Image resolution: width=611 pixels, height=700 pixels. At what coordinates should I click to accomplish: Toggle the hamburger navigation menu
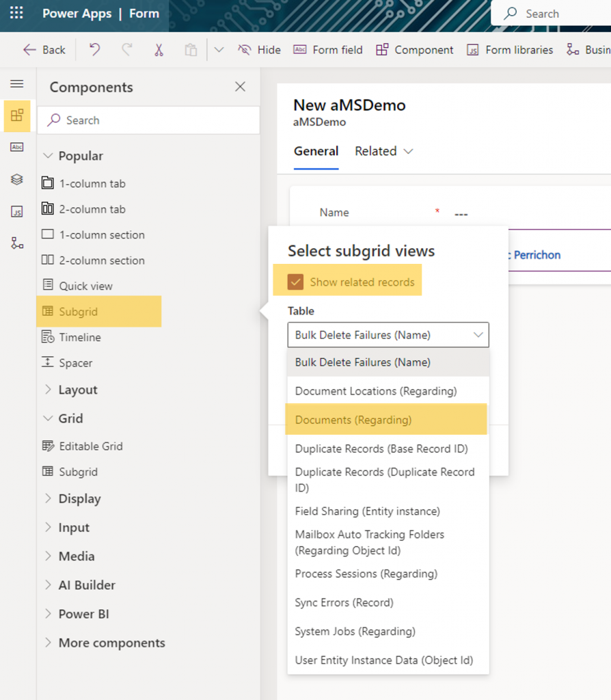[x=17, y=83]
